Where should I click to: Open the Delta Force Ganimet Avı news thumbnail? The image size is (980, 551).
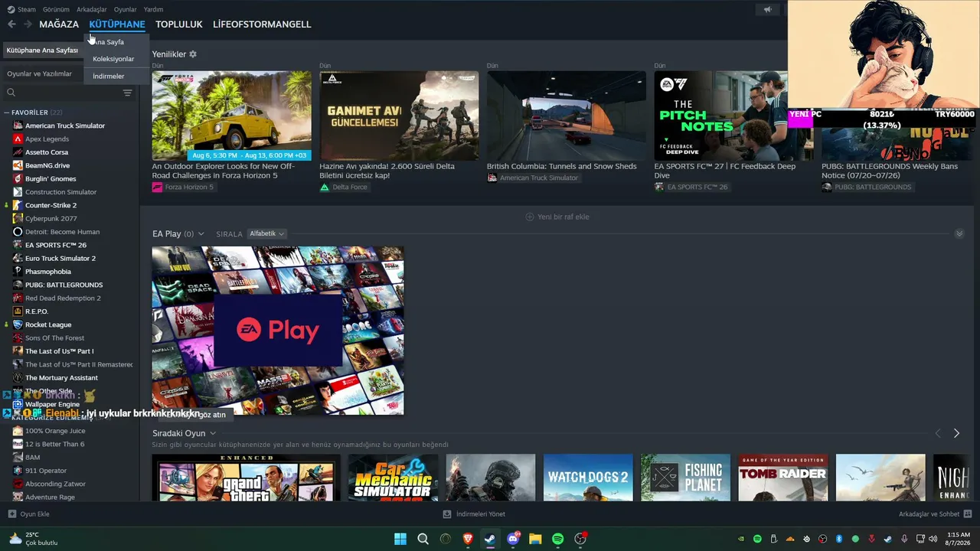click(x=399, y=116)
